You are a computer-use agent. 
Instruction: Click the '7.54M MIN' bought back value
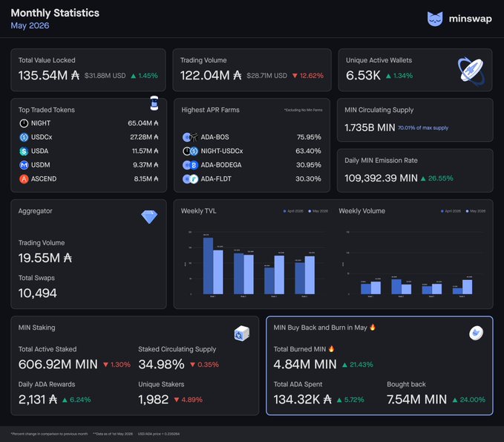tap(417, 400)
